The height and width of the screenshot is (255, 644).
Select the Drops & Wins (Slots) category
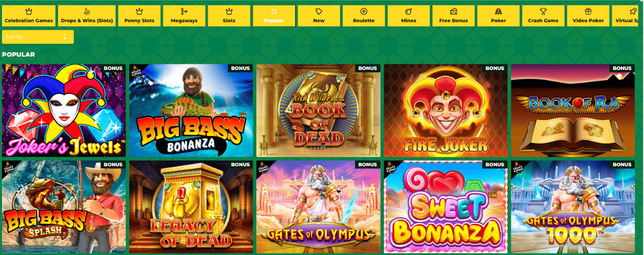(x=87, y=16)
